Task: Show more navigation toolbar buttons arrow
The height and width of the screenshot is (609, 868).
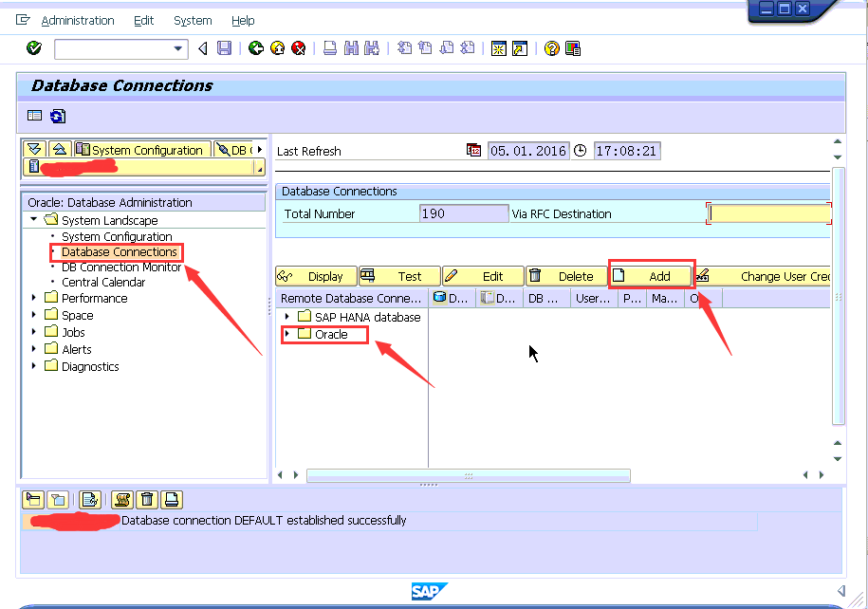Action: 260,150
